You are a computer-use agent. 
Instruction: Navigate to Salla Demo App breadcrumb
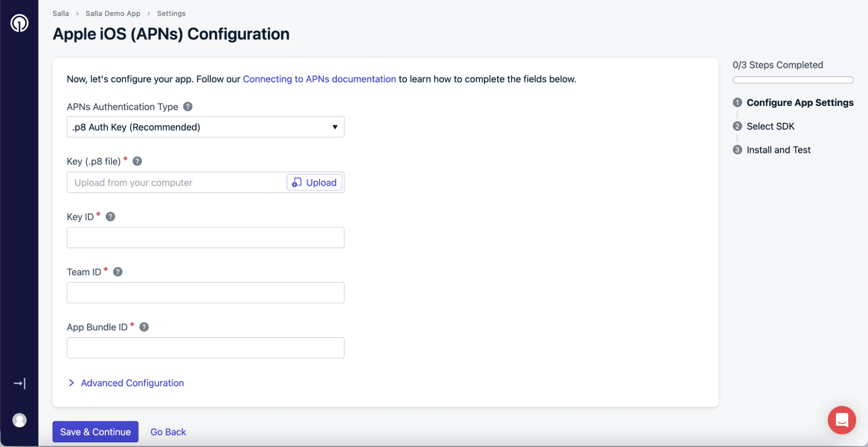pos(113,13)
